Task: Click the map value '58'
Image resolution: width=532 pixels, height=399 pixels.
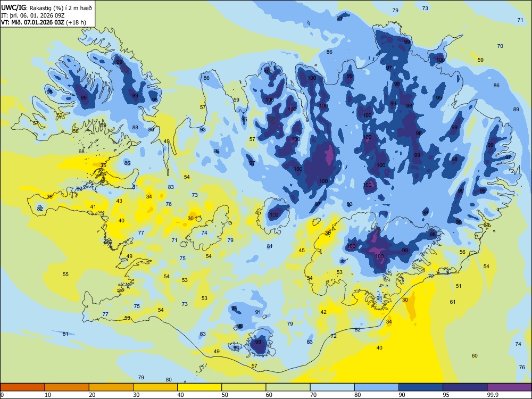Action: click(76, 131)
